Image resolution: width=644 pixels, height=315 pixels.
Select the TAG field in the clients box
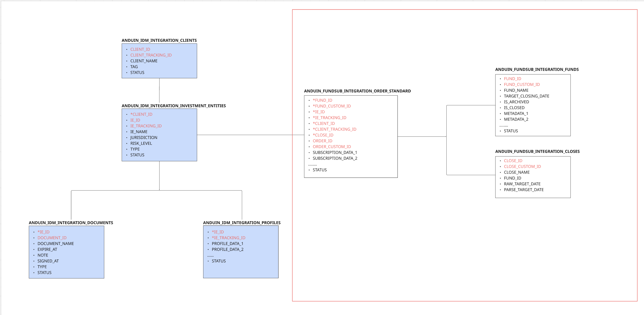(x=134, y=67)
